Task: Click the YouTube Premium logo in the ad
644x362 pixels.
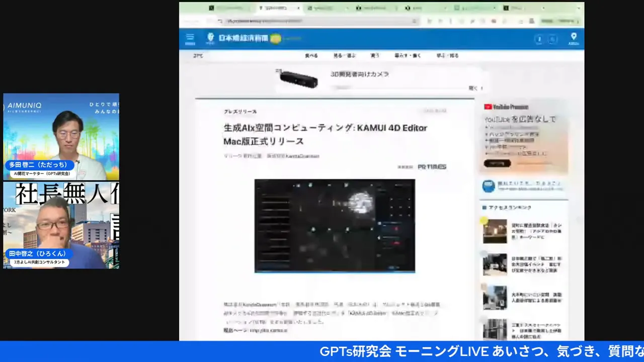Action: point(506,107)
